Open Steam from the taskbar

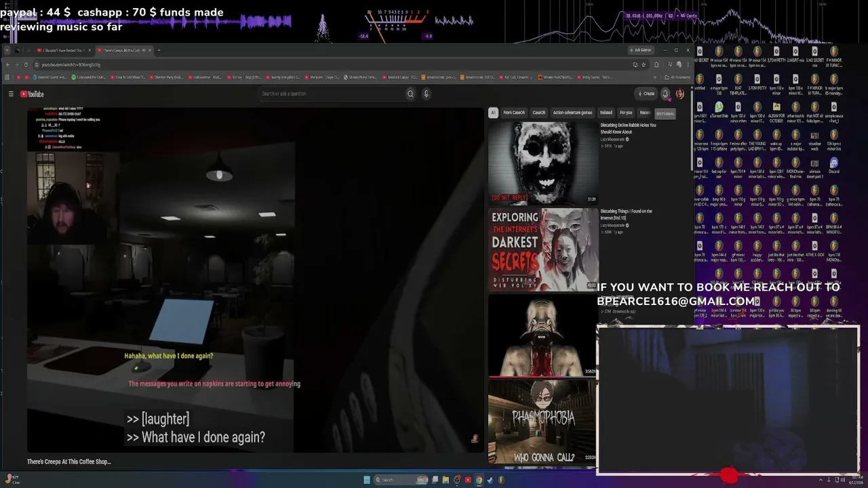pos(490,480)
